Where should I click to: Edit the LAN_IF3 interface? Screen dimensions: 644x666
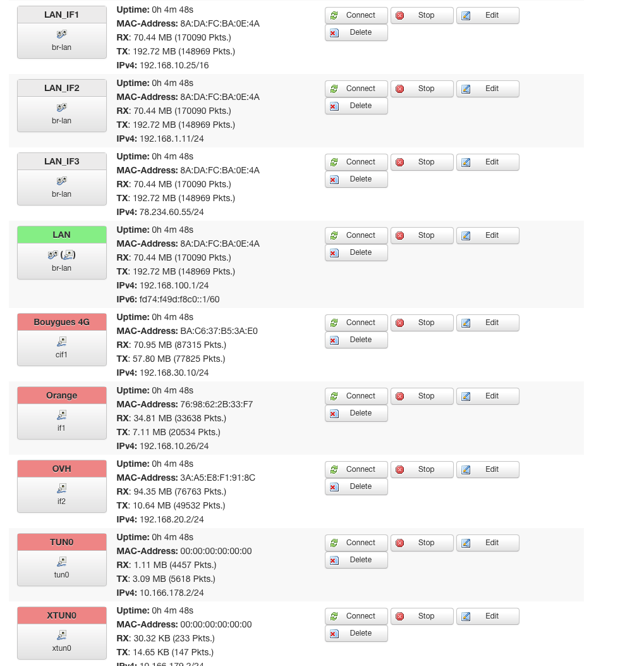pyautogui.click(x=487, y=162)
